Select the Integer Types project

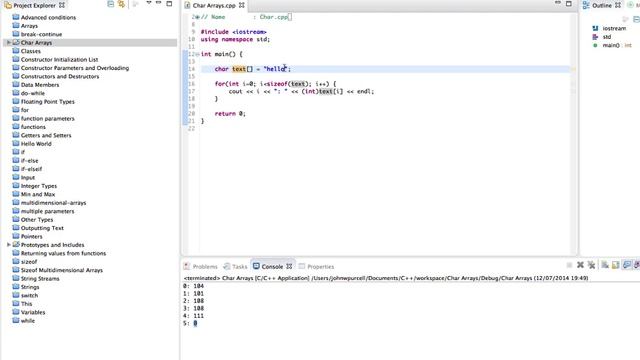tap(39, 186)
